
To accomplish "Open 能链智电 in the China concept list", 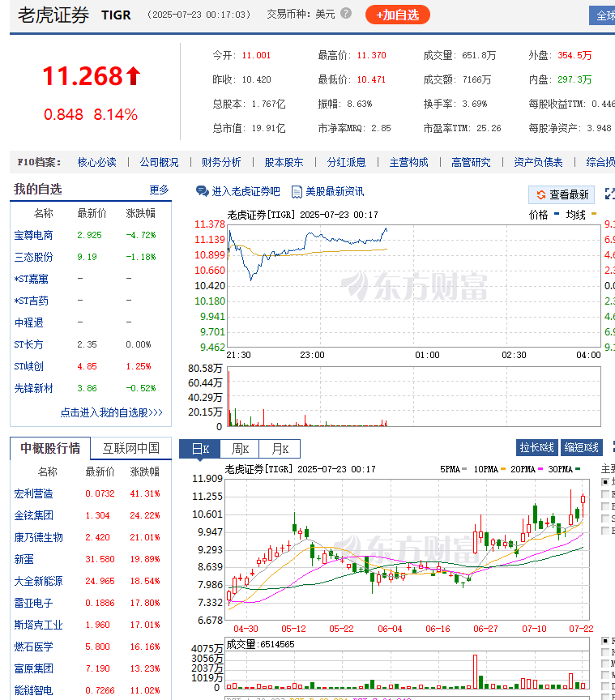I will [x=33, y=690].
